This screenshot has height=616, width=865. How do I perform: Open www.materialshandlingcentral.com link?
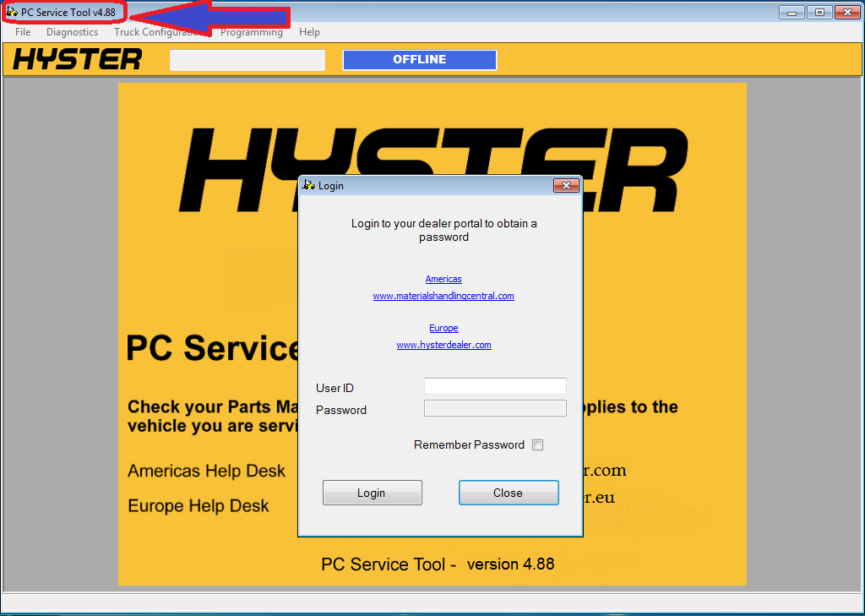(443, 296)
